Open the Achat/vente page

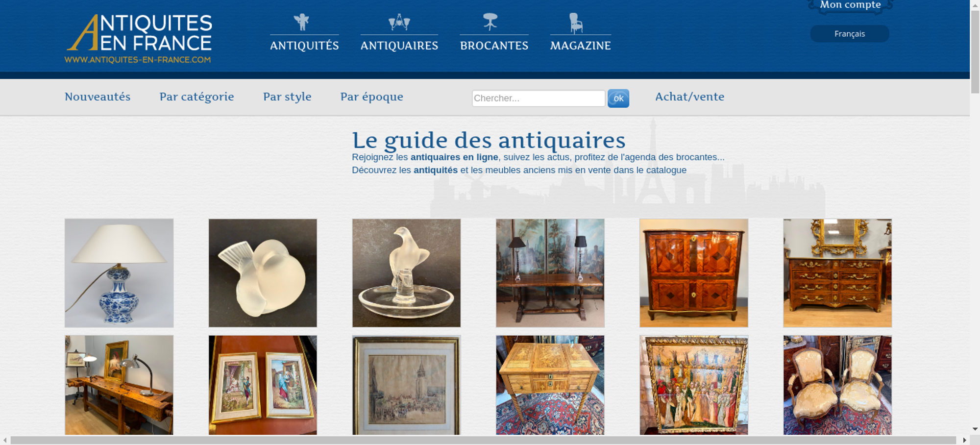[690, 97]
